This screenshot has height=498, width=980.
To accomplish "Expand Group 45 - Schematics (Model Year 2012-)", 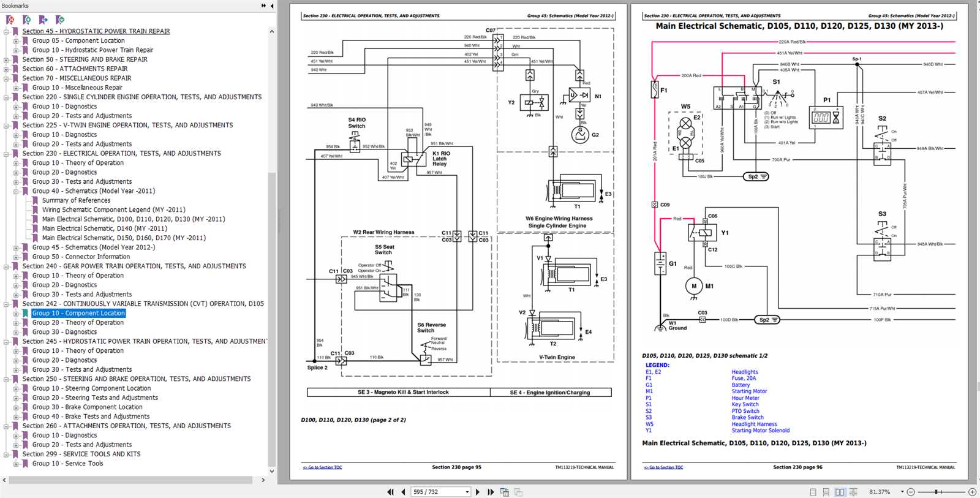I will [16, 247].
